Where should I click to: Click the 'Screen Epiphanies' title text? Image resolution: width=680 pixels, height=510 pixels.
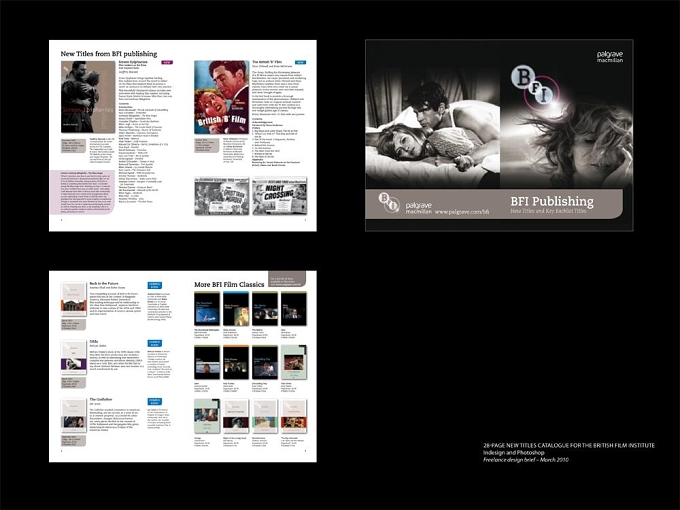[133, 62]
